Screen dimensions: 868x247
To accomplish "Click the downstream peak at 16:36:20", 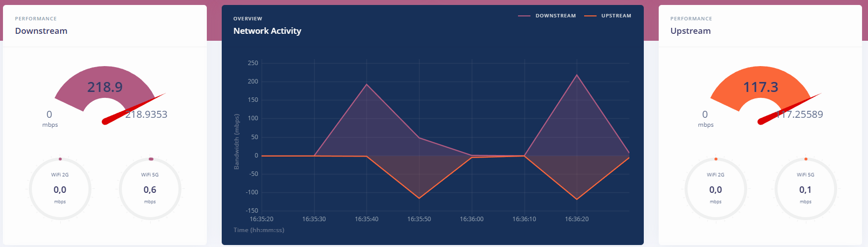I will click(x=577, y=75).
